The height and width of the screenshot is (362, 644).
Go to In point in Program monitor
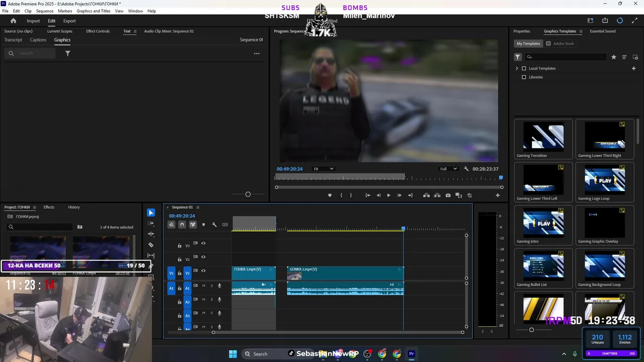coord(368,195)
